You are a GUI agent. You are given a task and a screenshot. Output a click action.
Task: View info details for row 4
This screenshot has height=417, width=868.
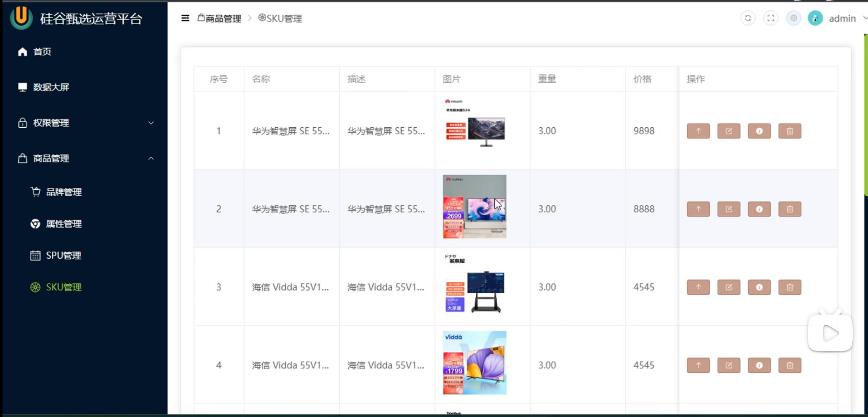click(759, 365)
